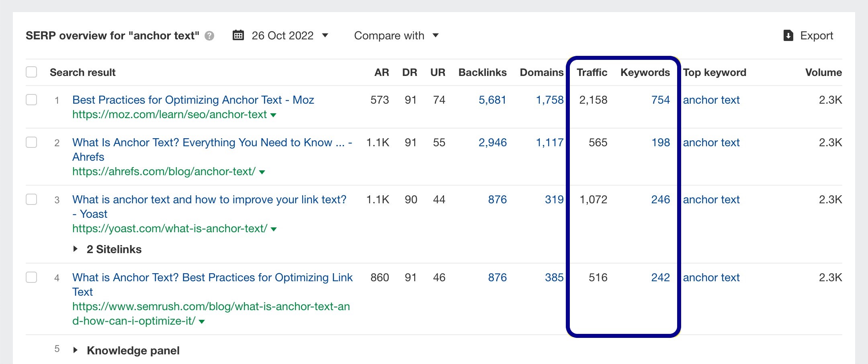The width and height of the screenshot is (868, 364).
Task: Open the 754 keywords count for Moz
Action: (661, 100)
